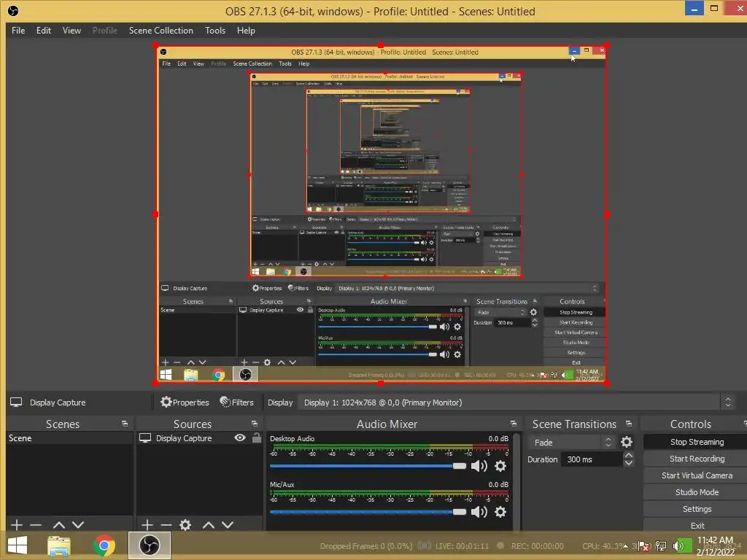The width and height of the screenshot is (747, 560).
Task: Open Tools menu
Action: 215,31
